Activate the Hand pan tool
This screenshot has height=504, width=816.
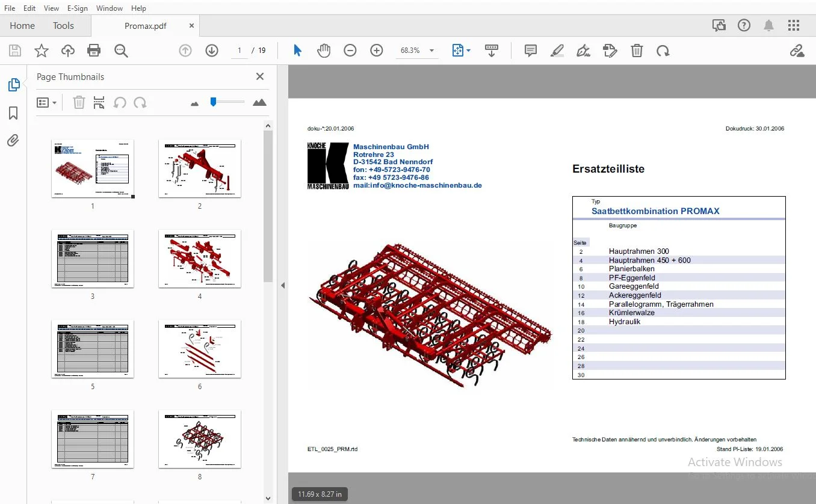pos(324,51)
